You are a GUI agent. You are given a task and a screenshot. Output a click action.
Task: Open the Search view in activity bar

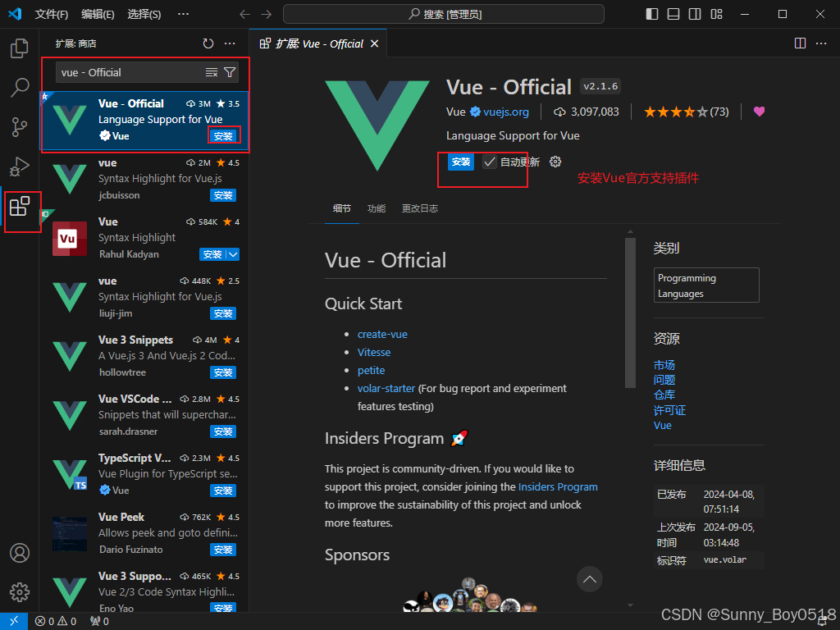coord(20,87)
